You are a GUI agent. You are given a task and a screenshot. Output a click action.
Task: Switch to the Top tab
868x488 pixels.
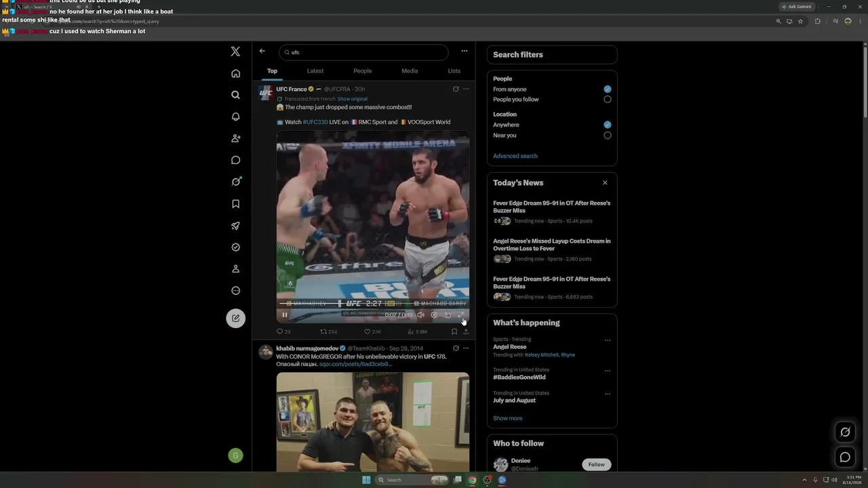click(x=272, y=71)
